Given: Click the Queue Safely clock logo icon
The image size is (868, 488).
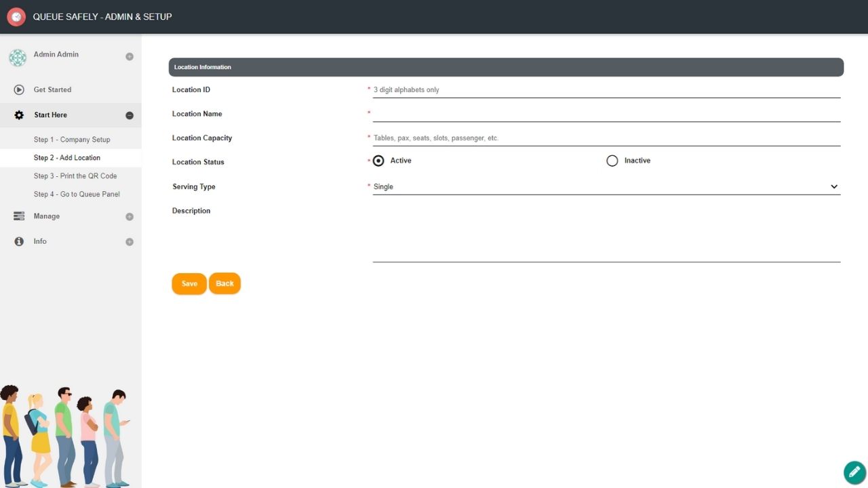Looking at the screenshot, I should coord(16,16).
